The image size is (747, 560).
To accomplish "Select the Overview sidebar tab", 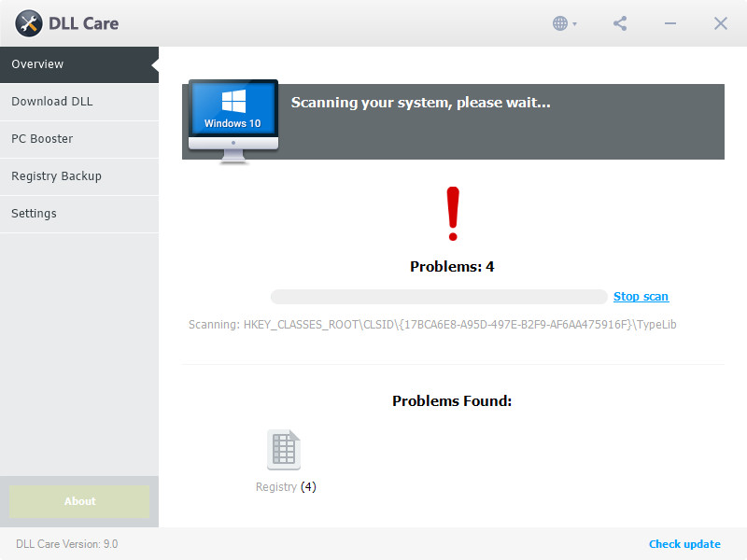I will tap(79, 64).
